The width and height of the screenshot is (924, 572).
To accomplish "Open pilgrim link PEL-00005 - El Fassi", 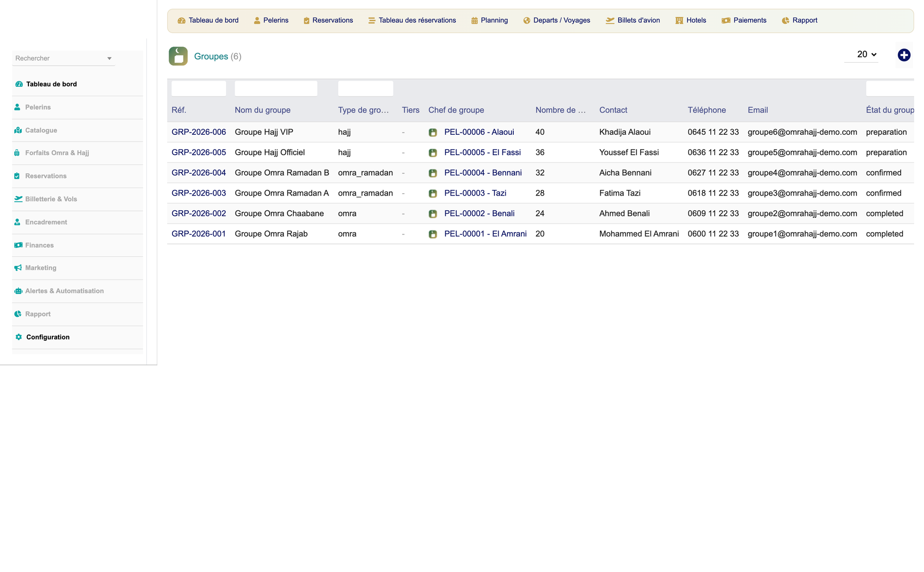I will (x=482, y=152).
